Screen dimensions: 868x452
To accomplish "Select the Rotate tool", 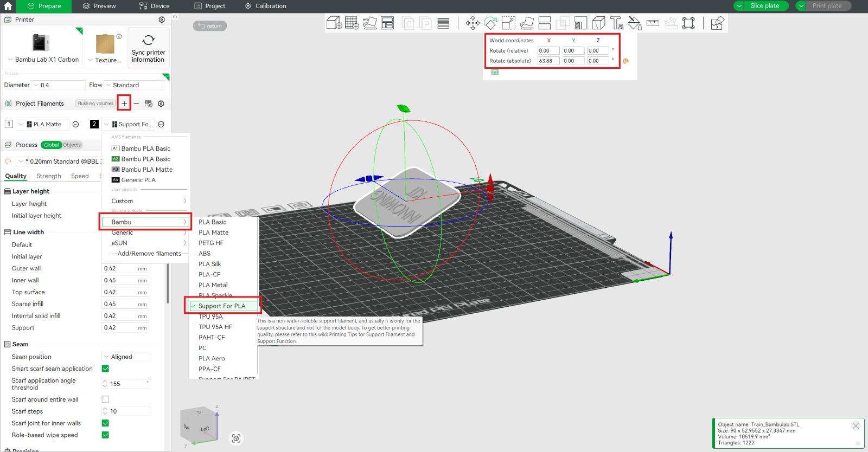I will click(490, 23).
